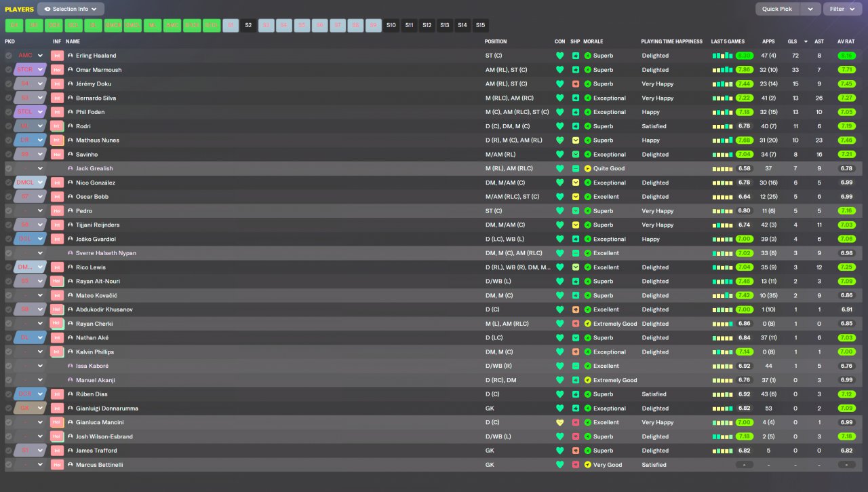Open the position dropdown for Marcus Bettinelli
Image resolution: width=868 pixels, height=492 pixels.
click(x=31, y=465)
